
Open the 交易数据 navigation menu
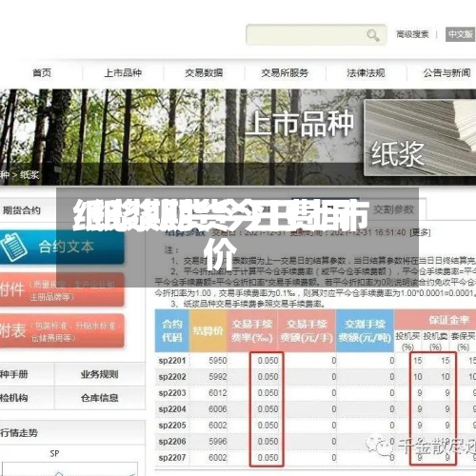click(204, 73)
